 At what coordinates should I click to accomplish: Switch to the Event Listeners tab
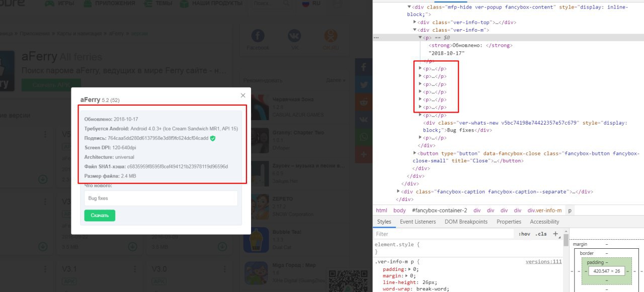418,222
